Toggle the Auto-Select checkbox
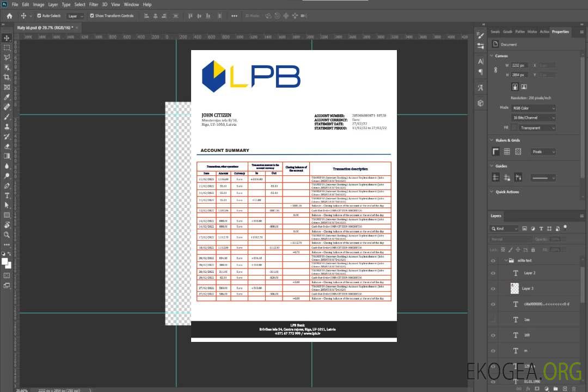The width and height of the screenshot is (588, 392). point(39,16)
